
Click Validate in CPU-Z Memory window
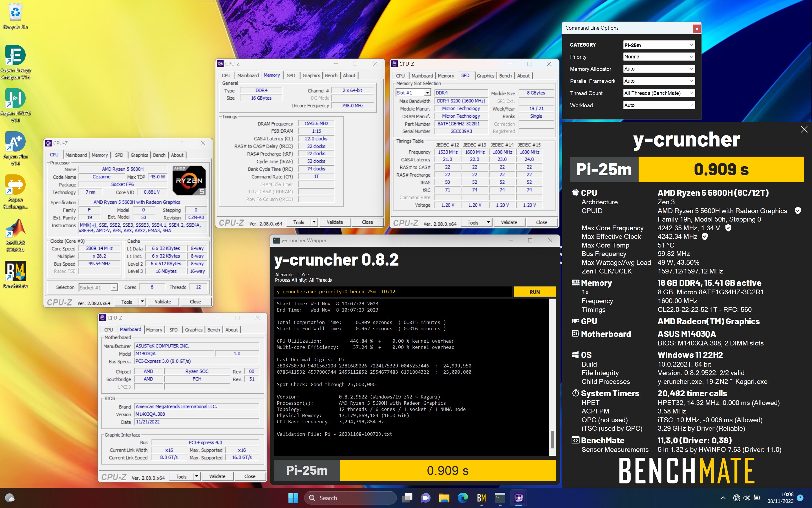tap(335, 222)
